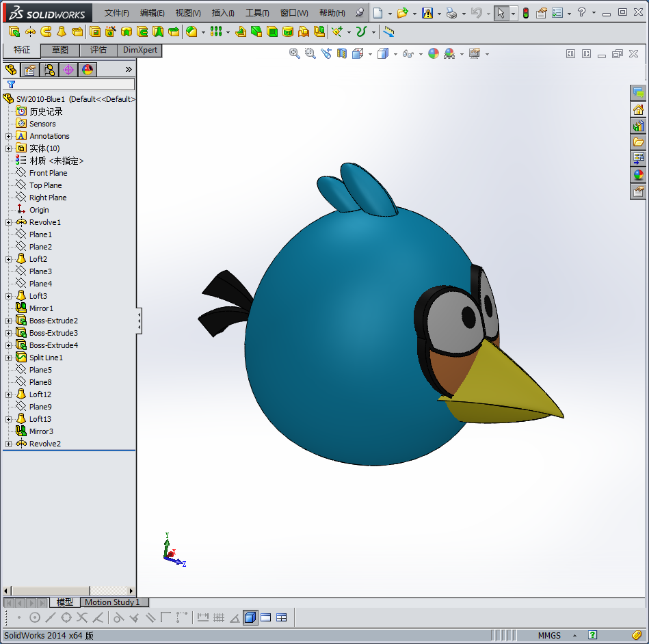
Task: Select the Front Plane item
Action: [x=48, y=173]
